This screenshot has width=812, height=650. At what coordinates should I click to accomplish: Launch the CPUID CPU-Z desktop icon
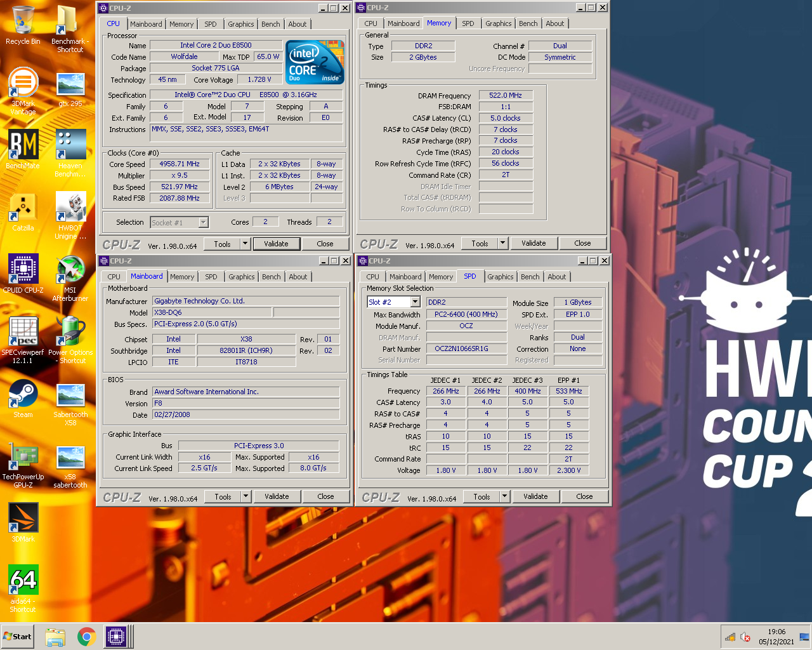tap(23, 274)
